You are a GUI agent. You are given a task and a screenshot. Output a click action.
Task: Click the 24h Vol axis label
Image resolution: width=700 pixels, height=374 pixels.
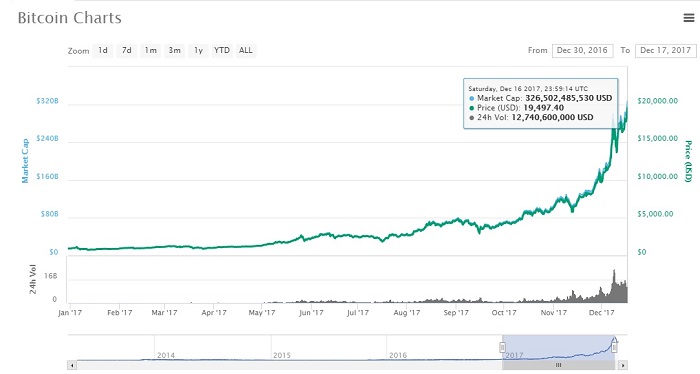pyautogui.click(x=33, y=279)
